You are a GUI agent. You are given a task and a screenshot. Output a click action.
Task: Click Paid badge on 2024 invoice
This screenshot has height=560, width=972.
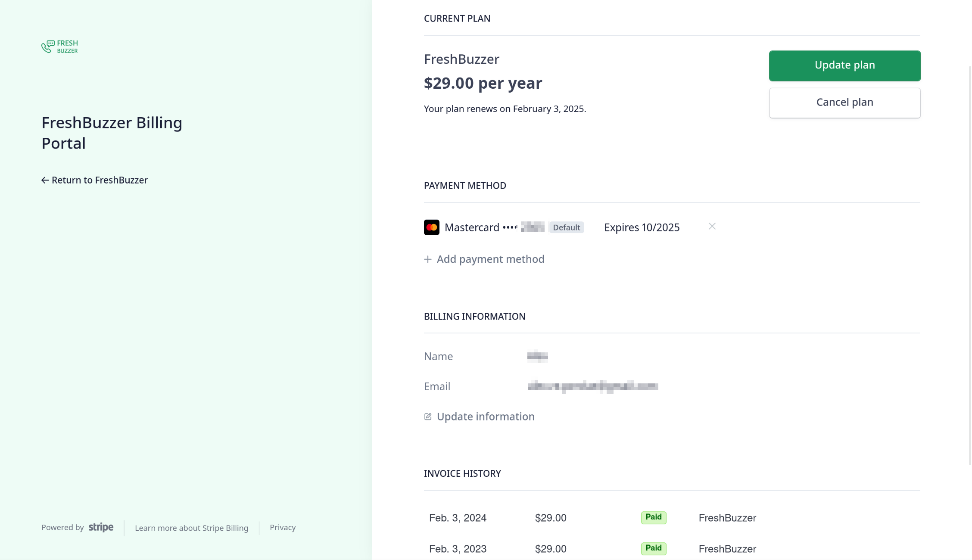click(653, 517)
